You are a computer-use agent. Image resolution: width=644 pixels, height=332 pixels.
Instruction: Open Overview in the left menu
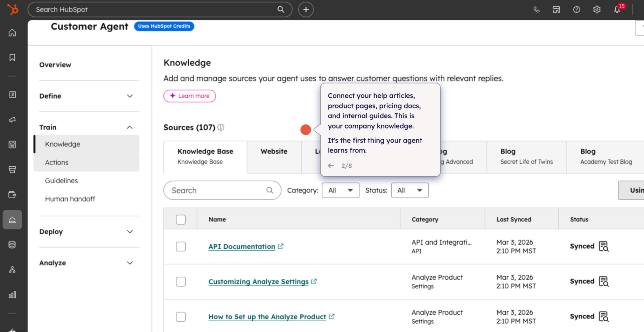click(x=55, y=65)
